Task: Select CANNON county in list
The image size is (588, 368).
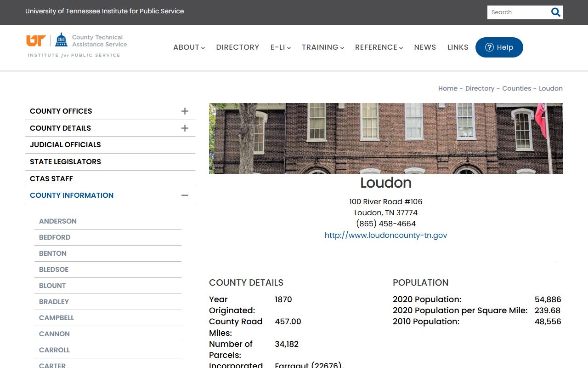Action: (54, 334)
